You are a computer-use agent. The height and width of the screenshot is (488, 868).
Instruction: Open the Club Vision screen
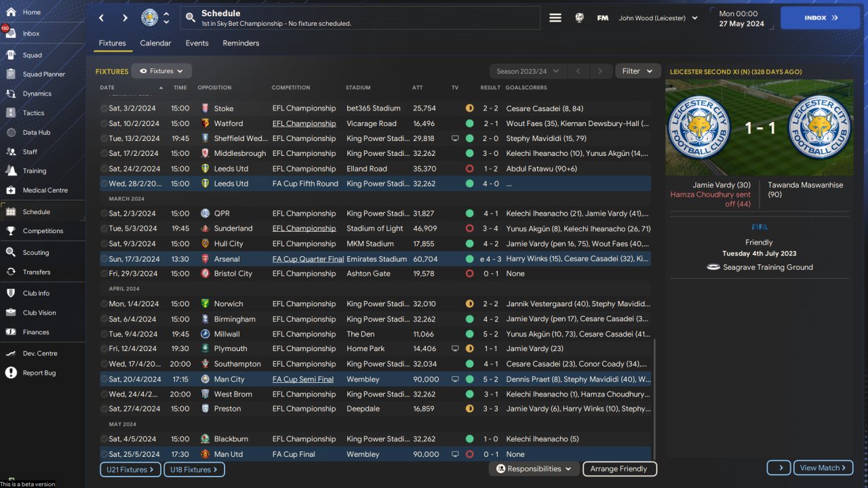39,312
